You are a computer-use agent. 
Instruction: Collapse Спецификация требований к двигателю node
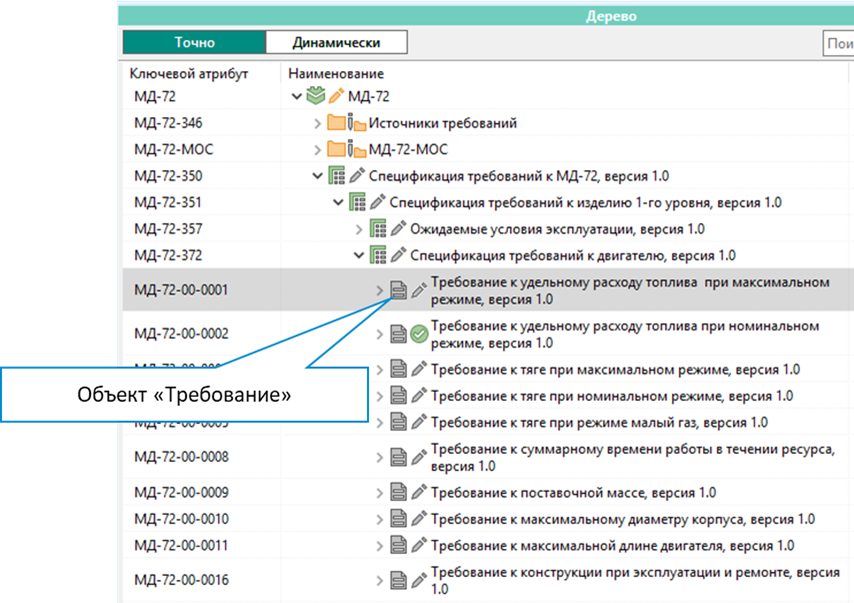coord(359,255)
